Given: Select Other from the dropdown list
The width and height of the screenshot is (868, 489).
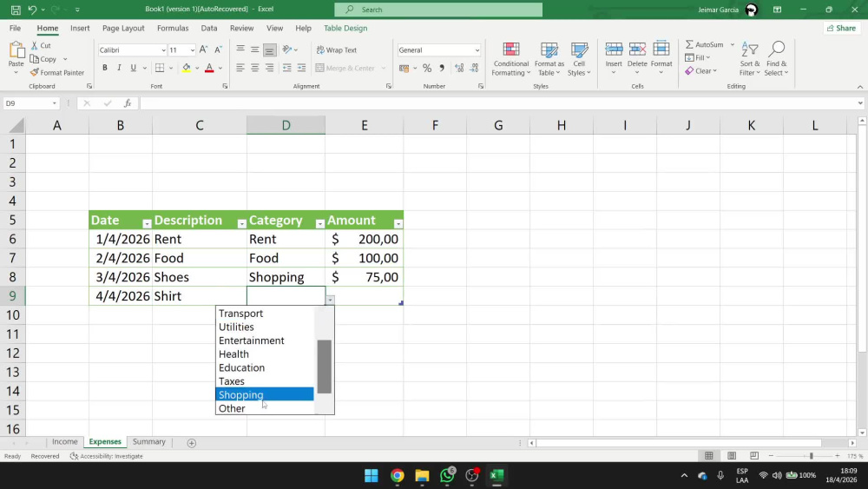Looking at the screenshot, I should (x=264, y=408).
